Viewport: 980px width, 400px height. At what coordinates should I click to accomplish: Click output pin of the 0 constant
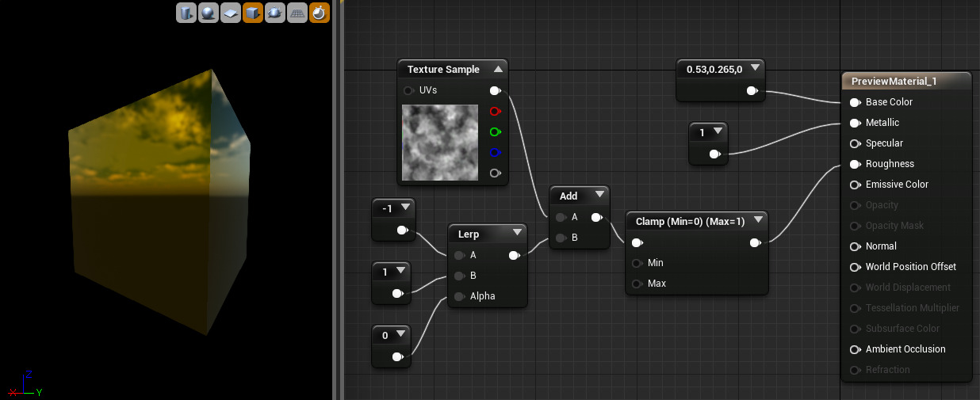tap(398, 356)
